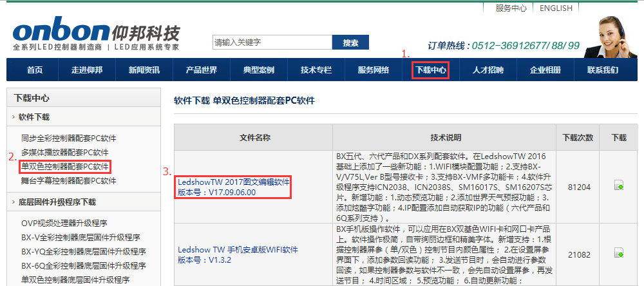Viewport: 644px width, 286px height.
Task: Select 同步全彩控制器配套PC软件 in the sidebar
Action: click(69, 138)
